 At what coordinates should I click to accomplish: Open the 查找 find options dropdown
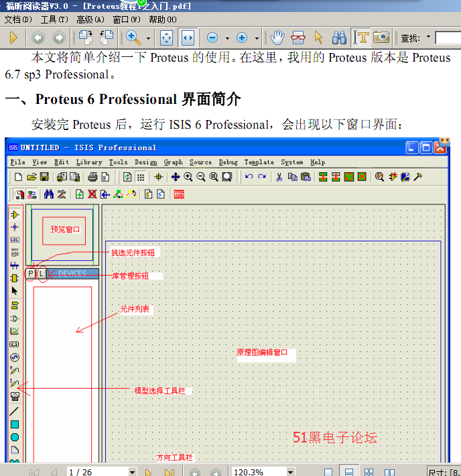click(x=429, y=37)
